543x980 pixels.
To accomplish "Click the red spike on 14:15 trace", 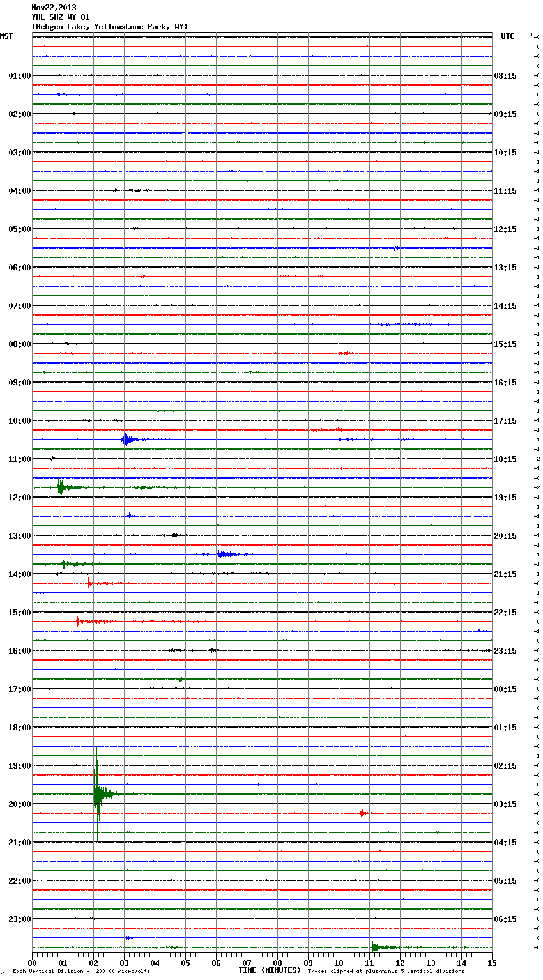I will [x=90, y=583].
